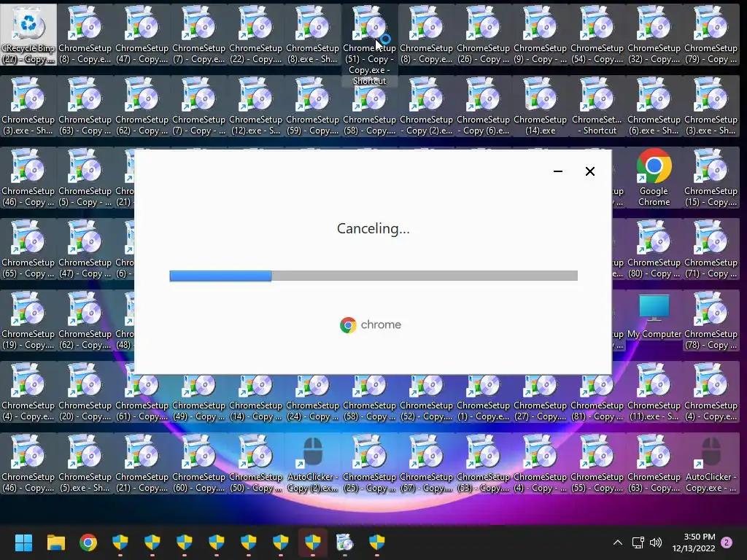Select ChromeSetup (25) - Copy desktop icon
The image size is (747, 560).
point(369,463)
